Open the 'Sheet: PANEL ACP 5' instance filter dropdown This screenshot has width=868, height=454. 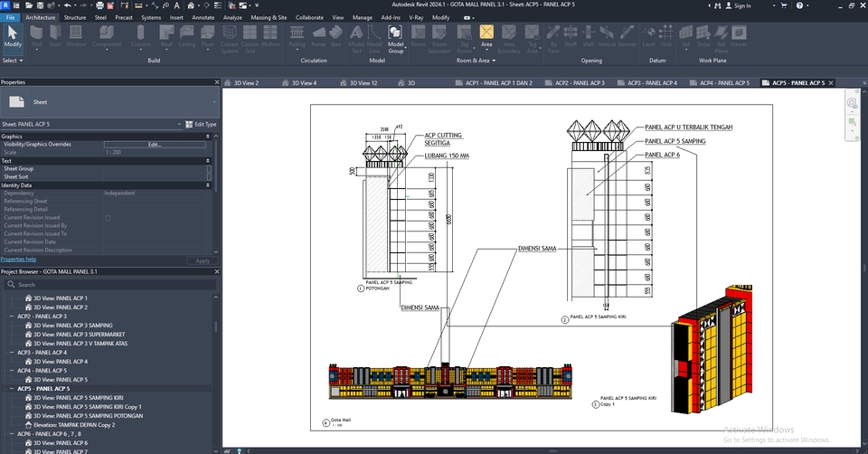point(179,125)
